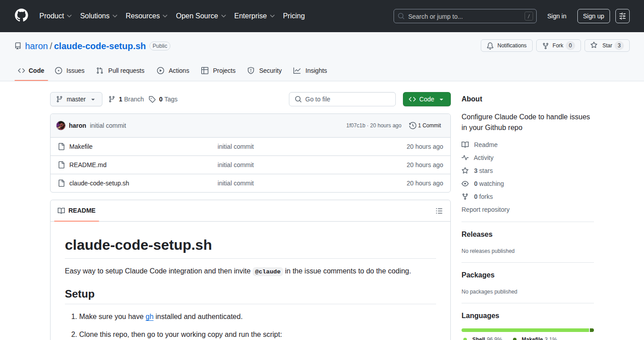Click the Makefile segment of languages bar
644x340 pixels.
(592, 330)
